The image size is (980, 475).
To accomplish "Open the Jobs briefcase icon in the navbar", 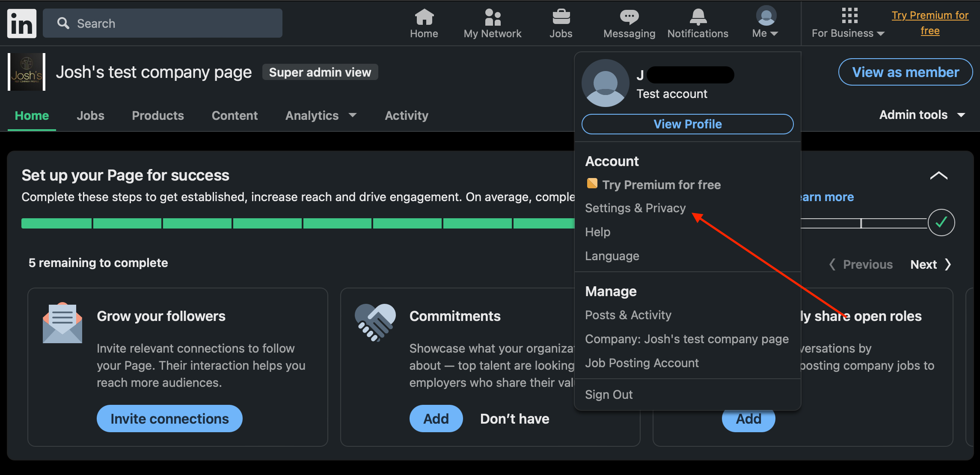I will point(561,17).
